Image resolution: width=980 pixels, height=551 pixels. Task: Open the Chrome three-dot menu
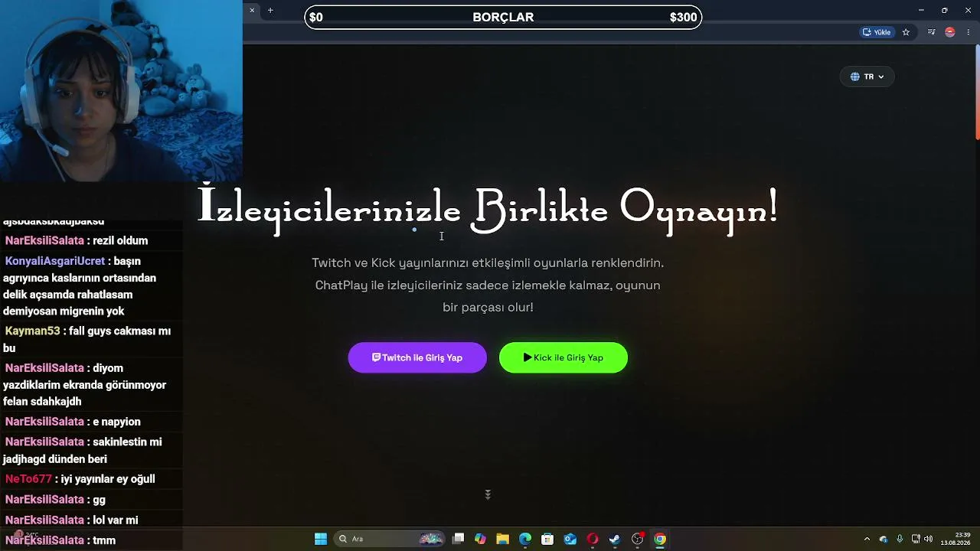969,32
